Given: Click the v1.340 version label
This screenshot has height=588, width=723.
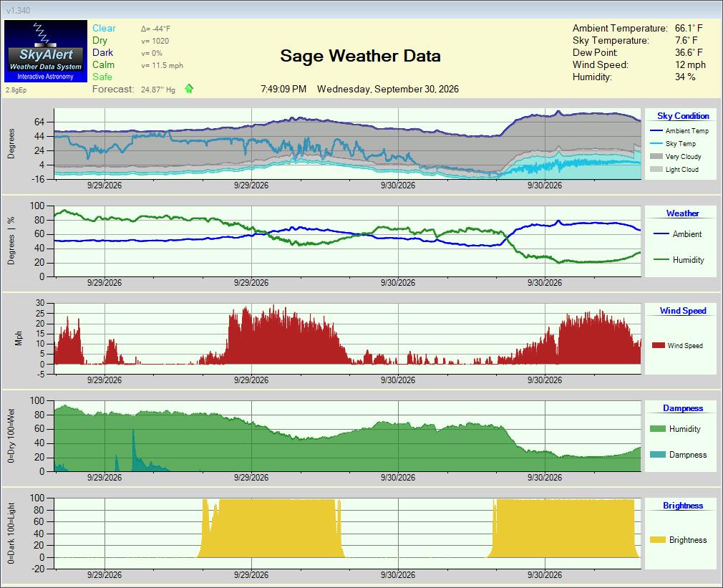Looking at the screenshot, I should click(x=19, y=11).
